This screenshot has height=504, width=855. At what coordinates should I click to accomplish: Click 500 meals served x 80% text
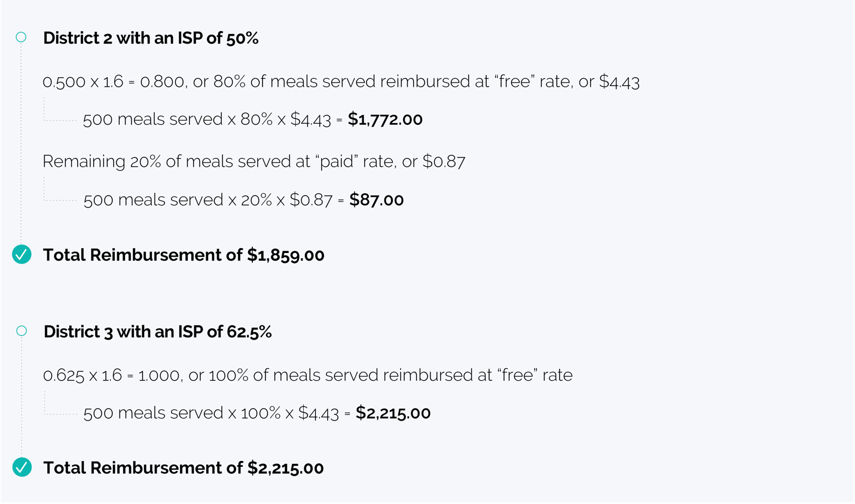(x=178, y=120)
